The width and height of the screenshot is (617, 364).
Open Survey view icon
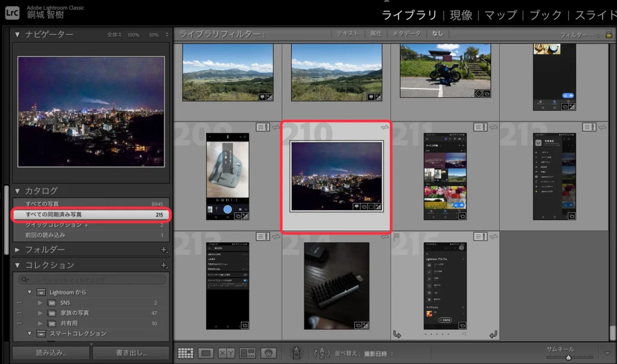pos(247,353)
